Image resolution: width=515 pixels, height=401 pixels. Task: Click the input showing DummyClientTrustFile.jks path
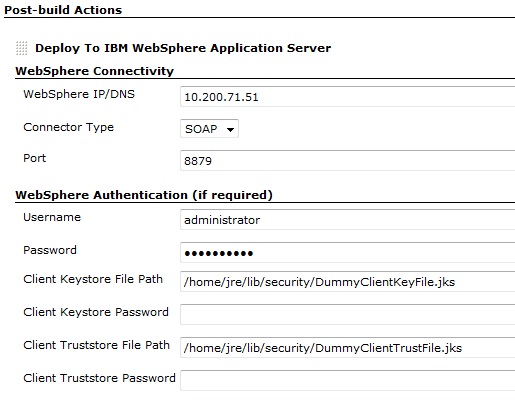pos(348,348)
